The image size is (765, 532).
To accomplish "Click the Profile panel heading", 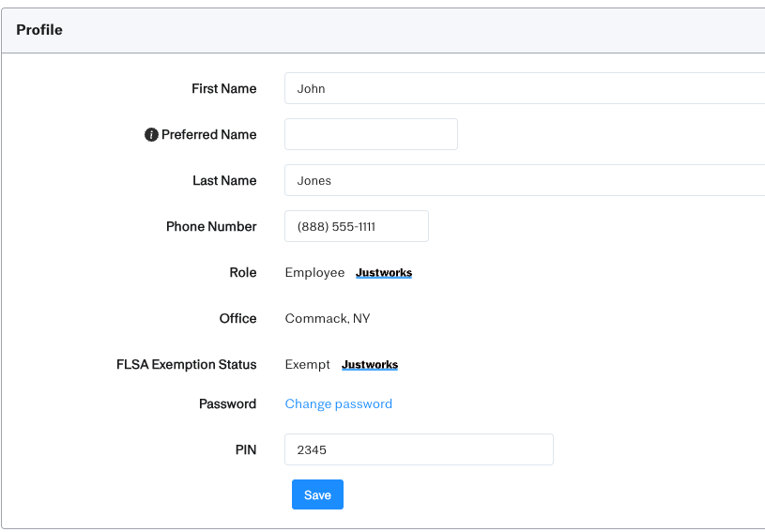I will (x=39, y=30).
